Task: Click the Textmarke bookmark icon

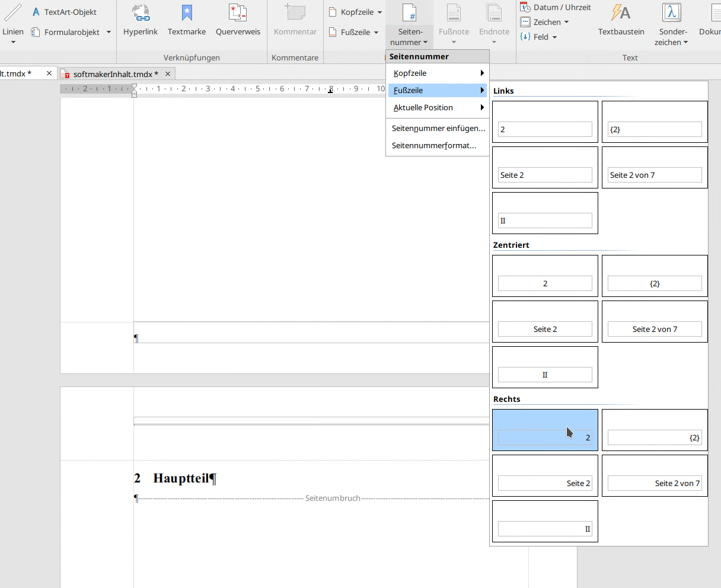Action: pyautogui.click(x=187, y=13)
